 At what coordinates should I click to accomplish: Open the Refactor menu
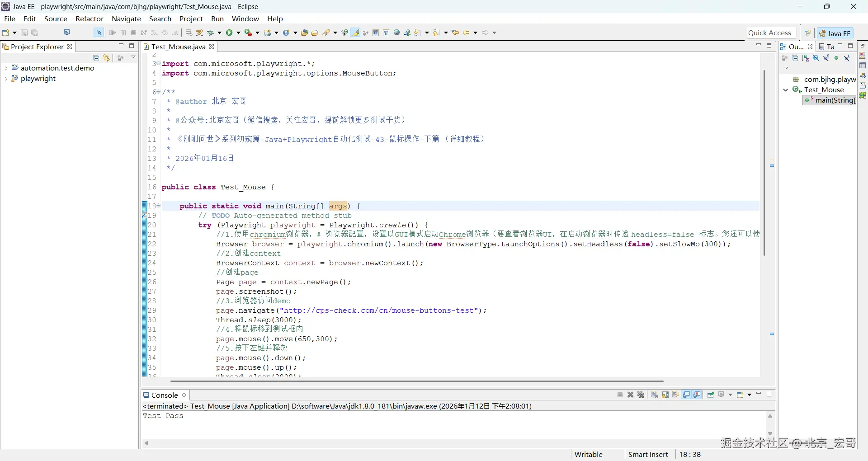pyautogui.click(x=90, y=19)
